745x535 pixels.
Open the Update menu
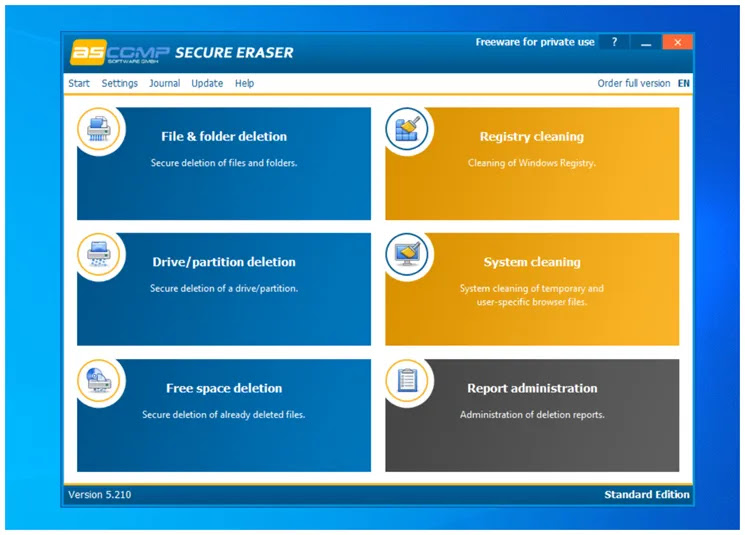tap(207, 83)
